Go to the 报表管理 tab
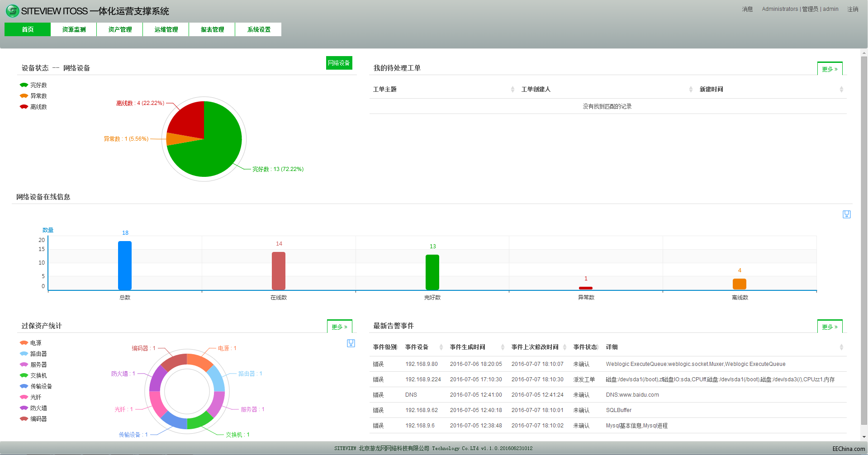This screenshot has height=455, width=868. [x=212, y=29]
